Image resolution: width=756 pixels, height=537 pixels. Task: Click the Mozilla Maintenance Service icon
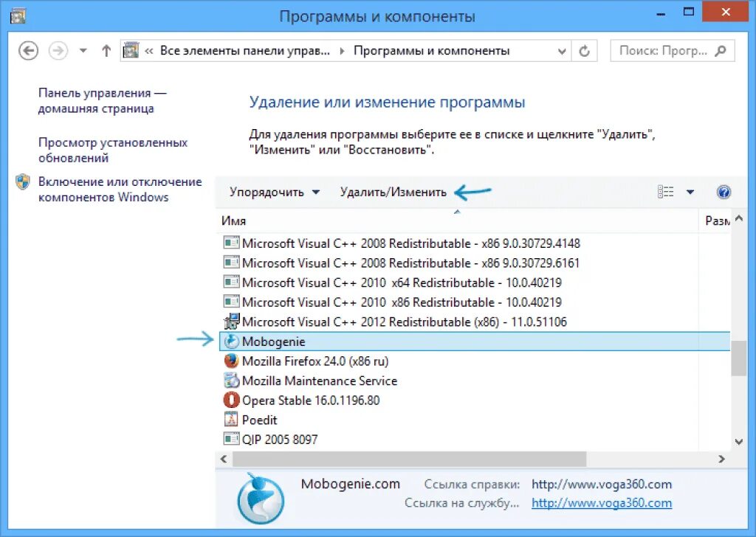(x=231, y=381)
